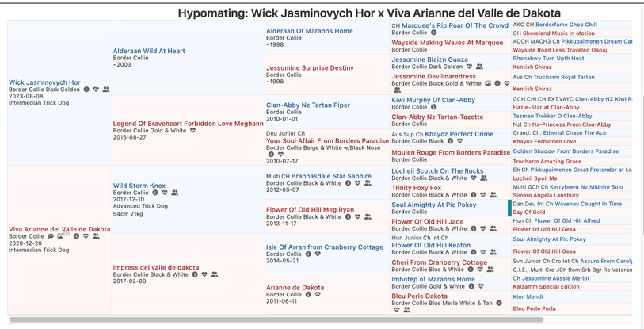Open Jessomine Surprise Destiny link
The height and width of the screenshot is (329, 644).
click(x=310, y=68)
